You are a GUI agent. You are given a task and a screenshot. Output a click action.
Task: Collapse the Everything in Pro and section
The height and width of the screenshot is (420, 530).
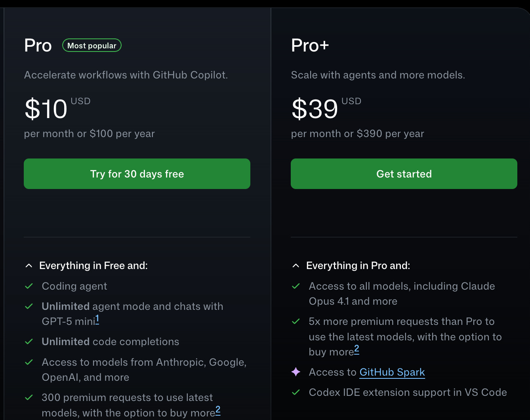[296, 265]
